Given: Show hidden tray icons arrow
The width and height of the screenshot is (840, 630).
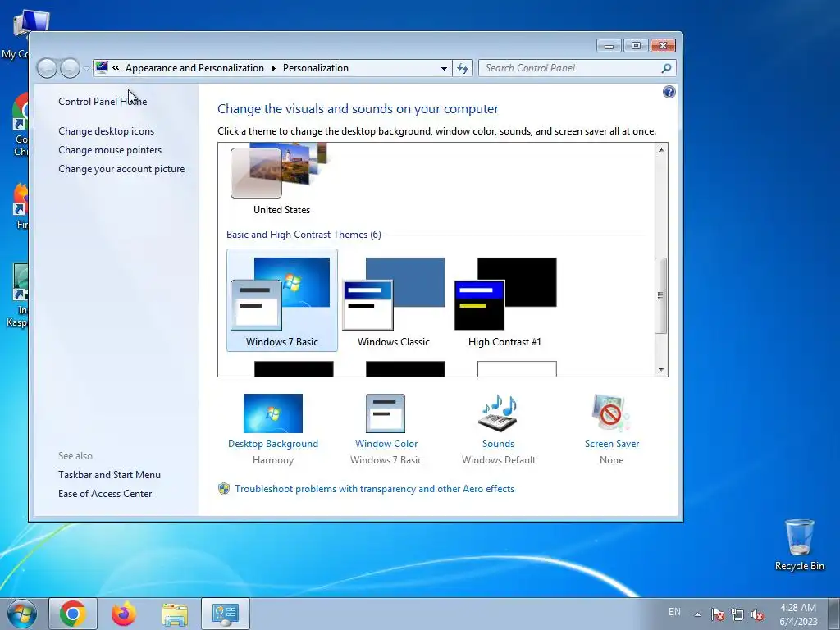Looking at the screenshot, I should click(x=697, y=614).
